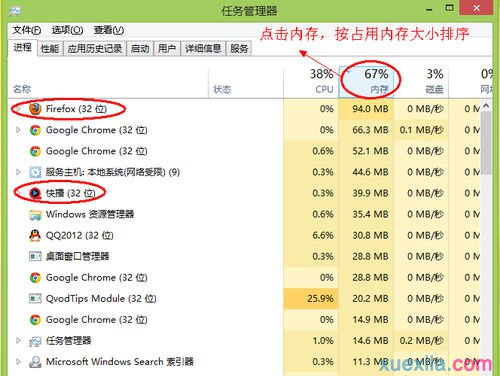Expand the first Google Chrome process group
The height and width of the screenshot is (376, 500).
[18, 130]
